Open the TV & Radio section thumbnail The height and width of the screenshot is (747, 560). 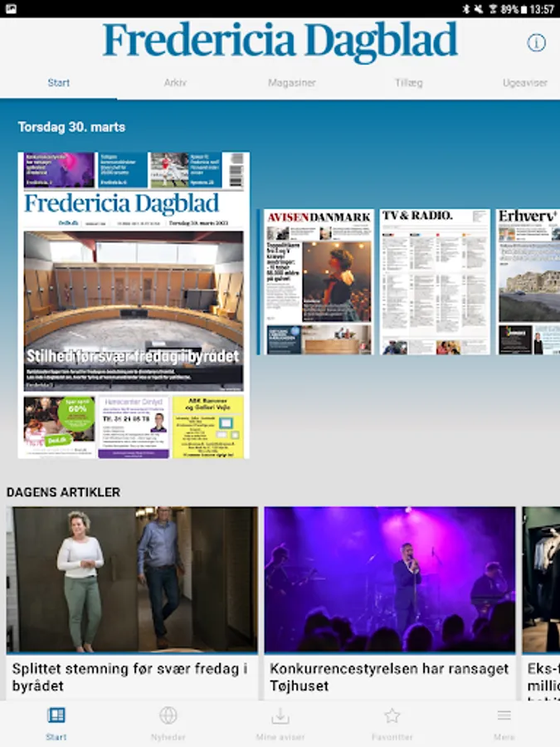[x=435, y=281]
